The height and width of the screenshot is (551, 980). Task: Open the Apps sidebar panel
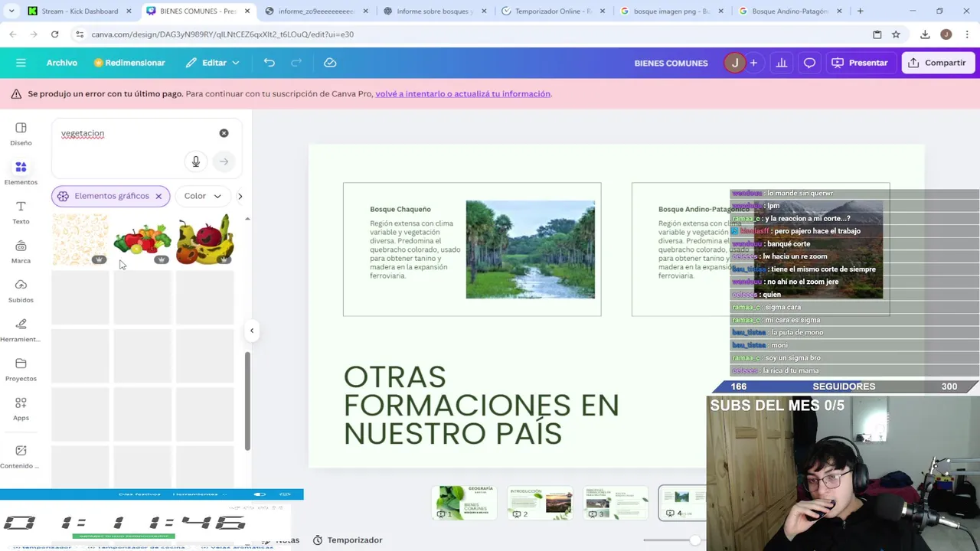[x=21, y=409]
